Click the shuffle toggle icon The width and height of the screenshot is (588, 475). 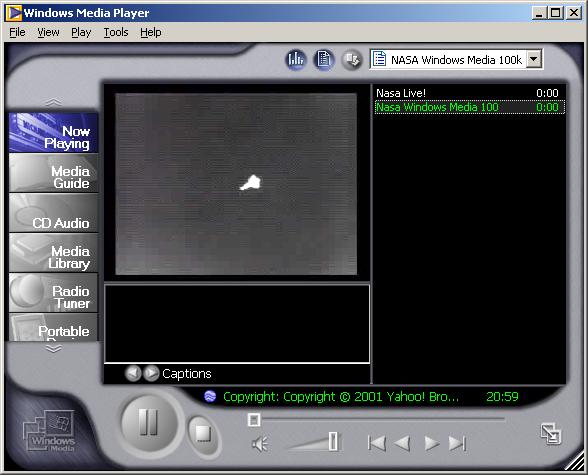tap(352, 59)
